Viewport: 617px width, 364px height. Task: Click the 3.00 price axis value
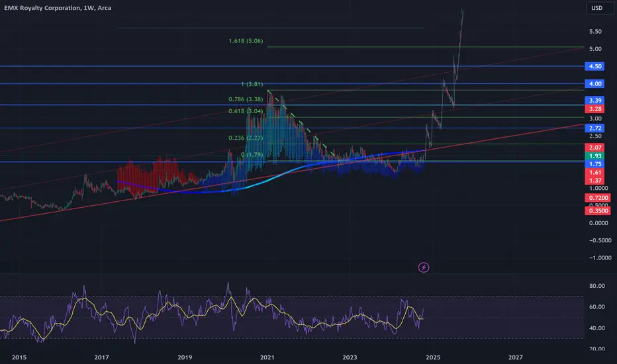[595, 118]
